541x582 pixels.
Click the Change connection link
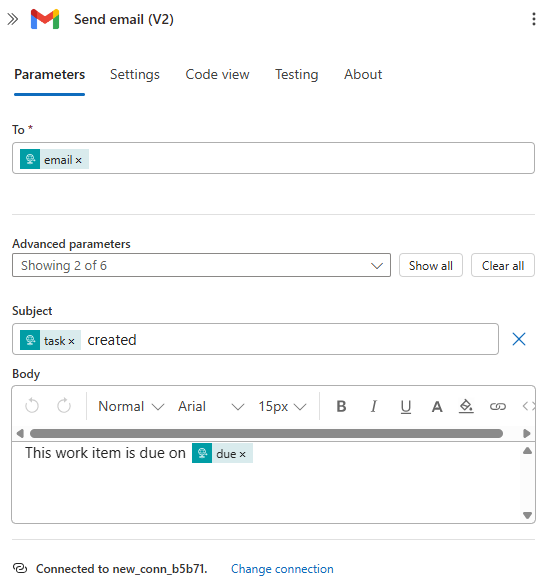click(x=282, y=569)
